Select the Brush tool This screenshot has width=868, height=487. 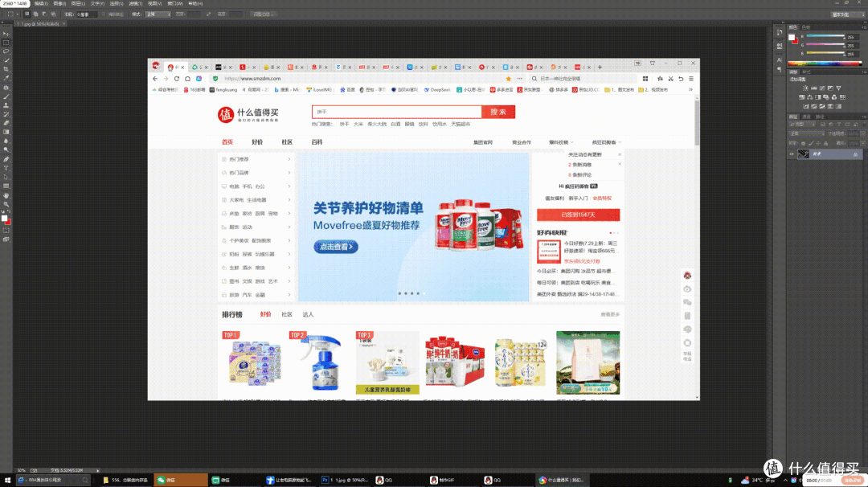tap(6, 96)
